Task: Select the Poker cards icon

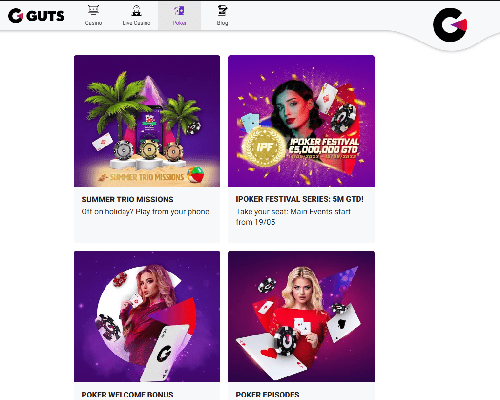Action: [179, 11]
